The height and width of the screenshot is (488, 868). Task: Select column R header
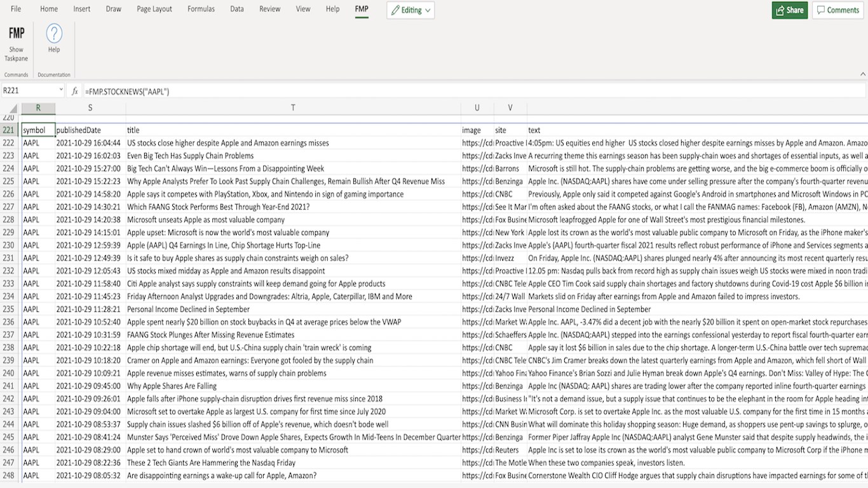click(38, 108)
